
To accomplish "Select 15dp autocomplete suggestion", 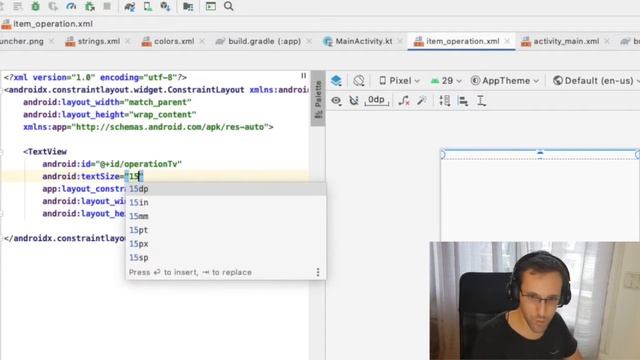I will tap(226, 189).
